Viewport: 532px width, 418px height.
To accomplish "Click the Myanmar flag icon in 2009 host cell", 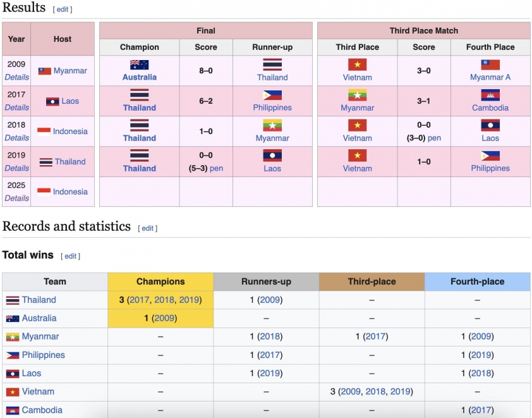I will pyautogui.click(x=44, y=71).
